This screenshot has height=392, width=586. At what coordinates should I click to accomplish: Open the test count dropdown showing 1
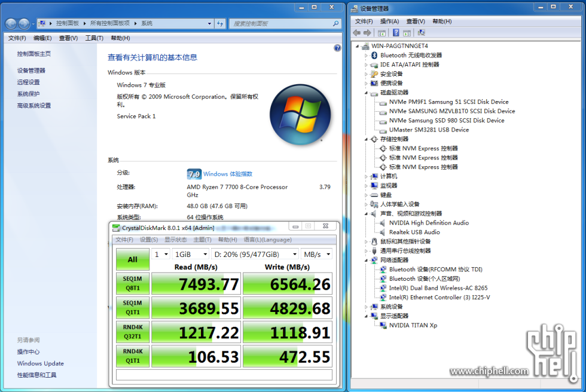[161, 254]
